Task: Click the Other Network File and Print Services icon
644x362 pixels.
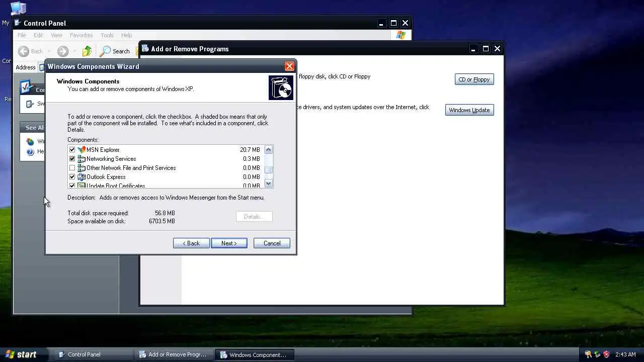Action: [x=82, y=168]
